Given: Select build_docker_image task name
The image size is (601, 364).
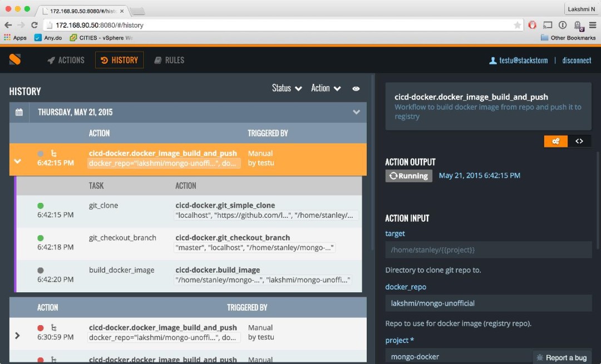Looking at the screenshot, I should tap(121, 270).
